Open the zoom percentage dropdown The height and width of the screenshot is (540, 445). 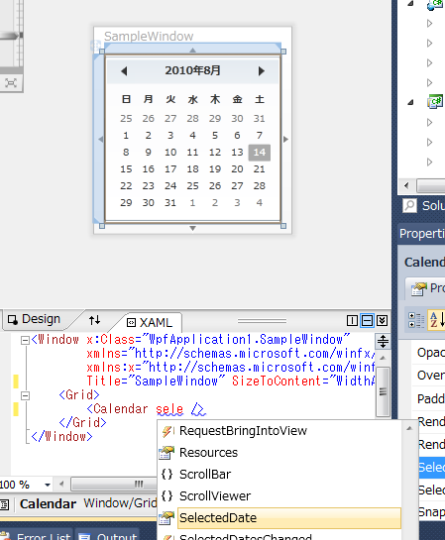point(48,485)
